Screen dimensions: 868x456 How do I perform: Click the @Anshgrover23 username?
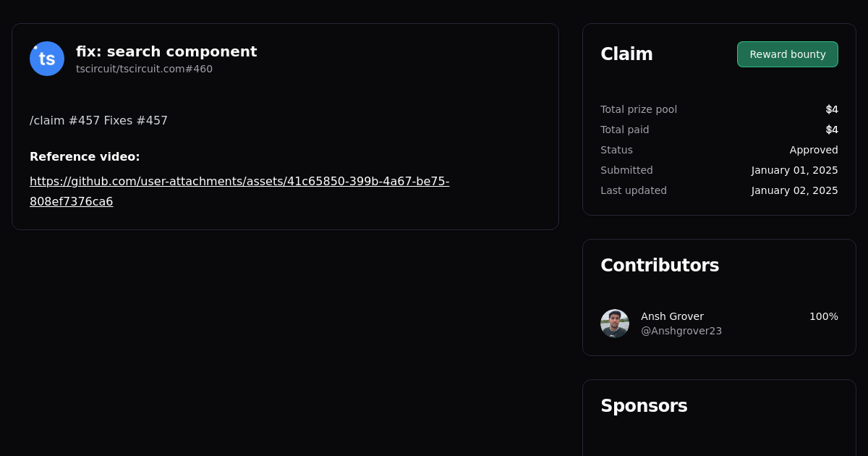pyautogui.click(x=681, y=330)
